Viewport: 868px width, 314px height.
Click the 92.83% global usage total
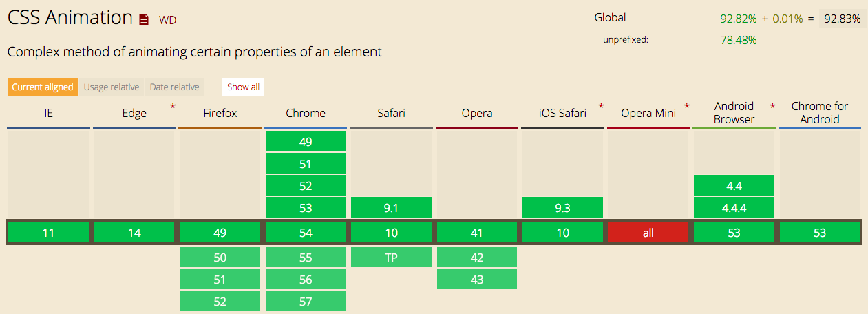tap(843, 19)
